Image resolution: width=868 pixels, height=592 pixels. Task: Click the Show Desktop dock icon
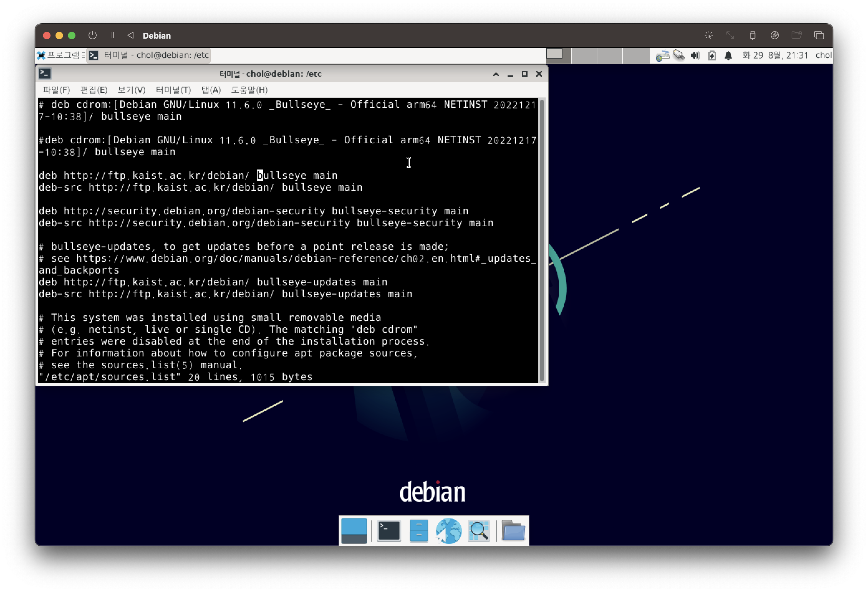click(x=354, y=531)
